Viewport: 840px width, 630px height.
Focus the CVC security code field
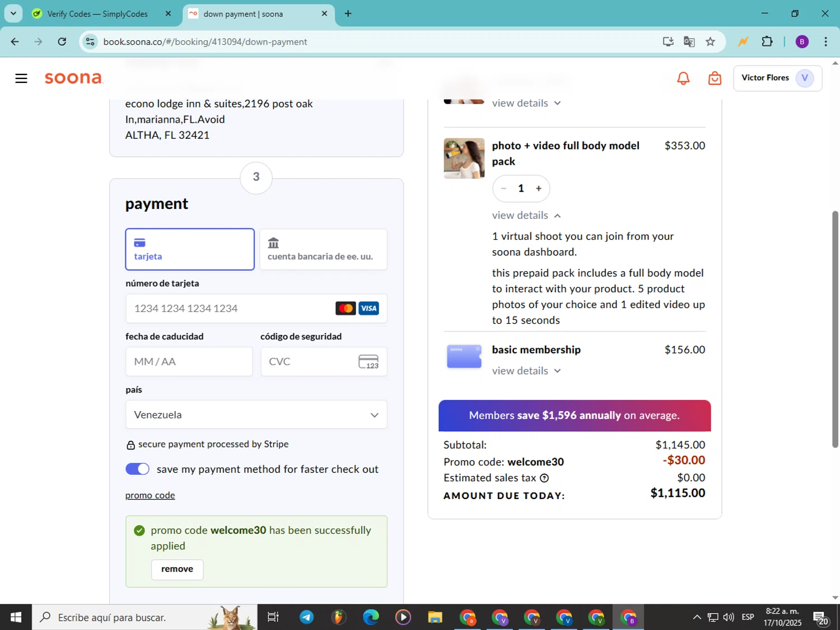coord(324,362)
